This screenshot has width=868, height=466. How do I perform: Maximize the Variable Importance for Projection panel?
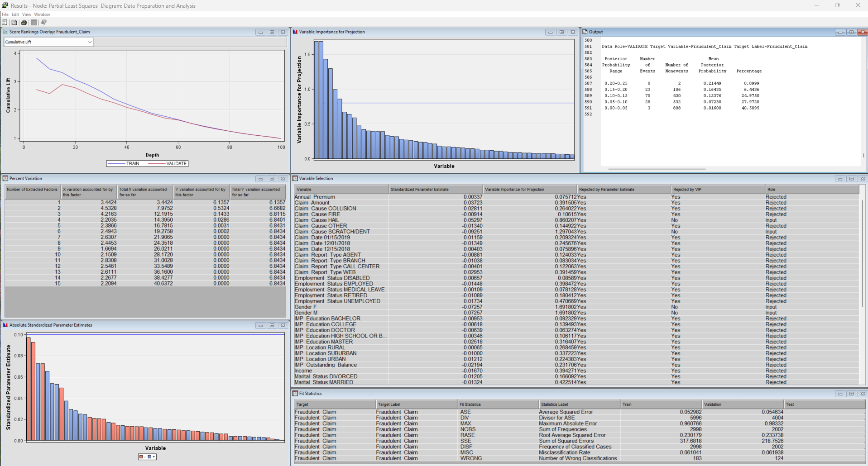pyautogui.click(x=561, y=32)
